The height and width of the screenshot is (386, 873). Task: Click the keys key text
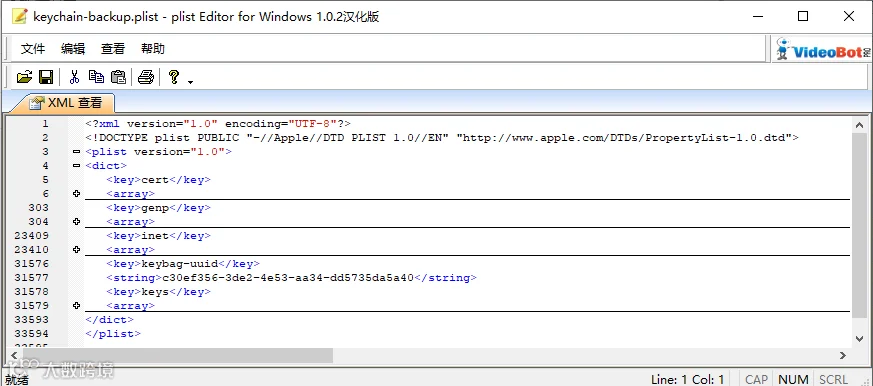tap(155, 292)
